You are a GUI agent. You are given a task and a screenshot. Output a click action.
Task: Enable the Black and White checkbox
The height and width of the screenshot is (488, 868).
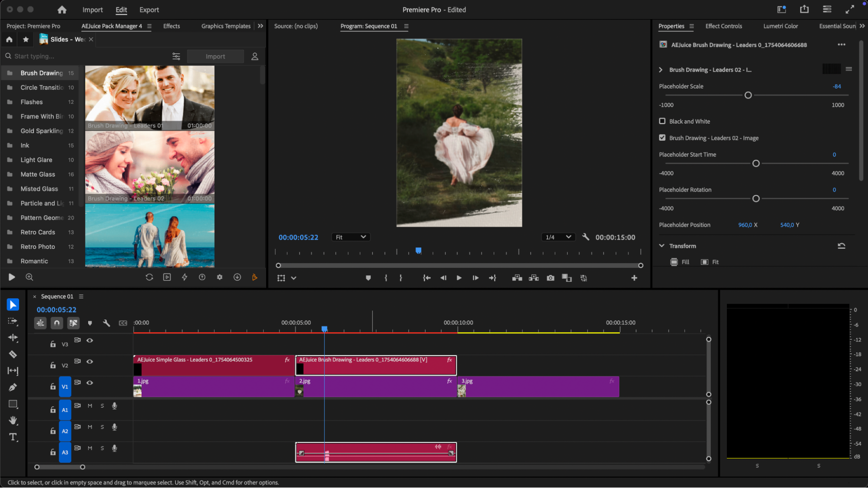pyautogui.click(x=662, y=121)
